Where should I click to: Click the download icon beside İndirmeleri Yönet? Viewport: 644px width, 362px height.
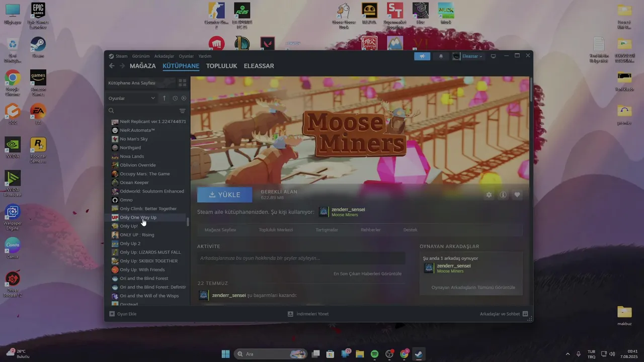(x=290, y=314)
